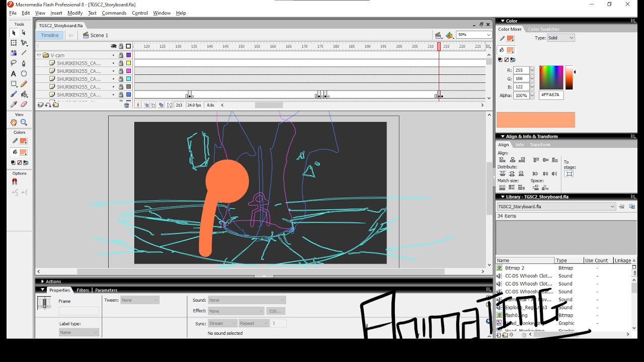Toggle show/hide all layers eye icon
Viewport: 644px width, 362px height.
coord(114,46)
